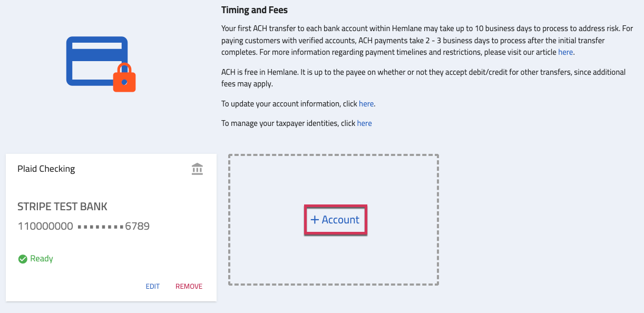Screen dimensions: 644x313
Task: Click the green 'Ready' status text
Action: (42, 259)
